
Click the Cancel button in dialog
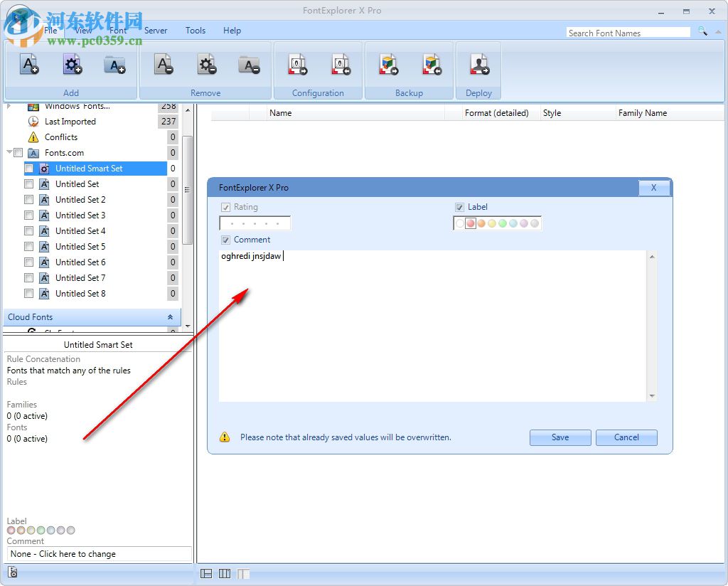(x=626, y=437)
